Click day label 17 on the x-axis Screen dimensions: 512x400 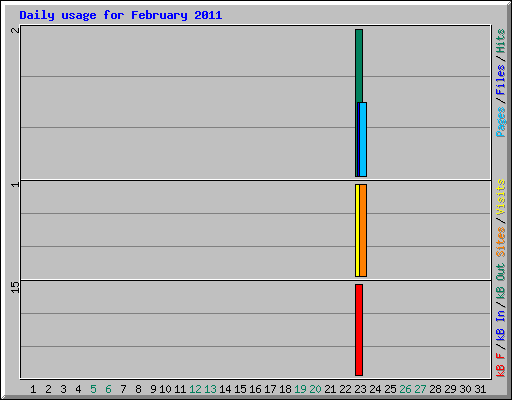pyautogui.click(x=270, y=389)
